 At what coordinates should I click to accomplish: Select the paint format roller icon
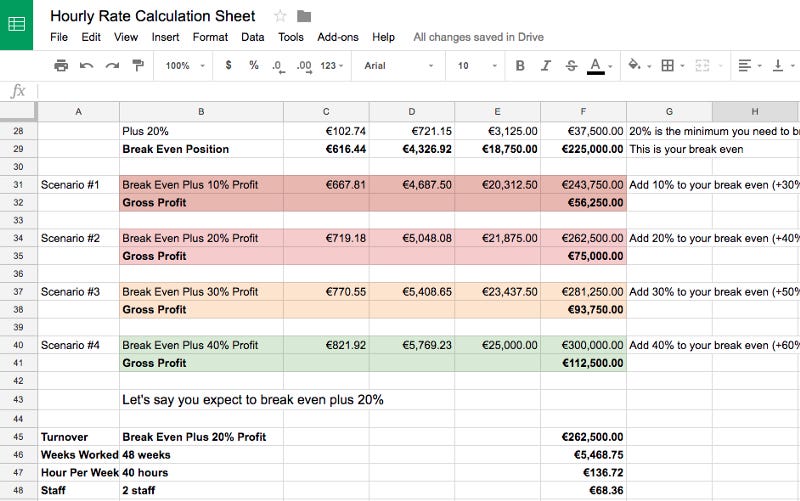(x=138, y=65)
